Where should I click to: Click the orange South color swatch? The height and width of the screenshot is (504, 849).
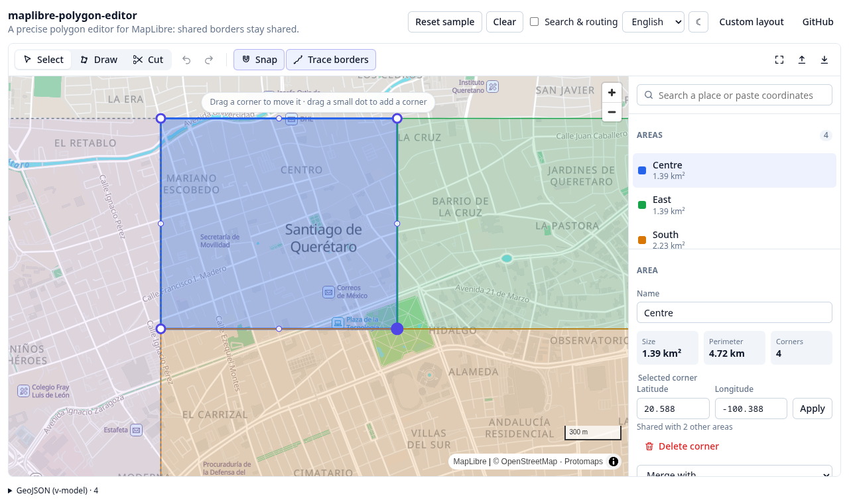[642, 239]
